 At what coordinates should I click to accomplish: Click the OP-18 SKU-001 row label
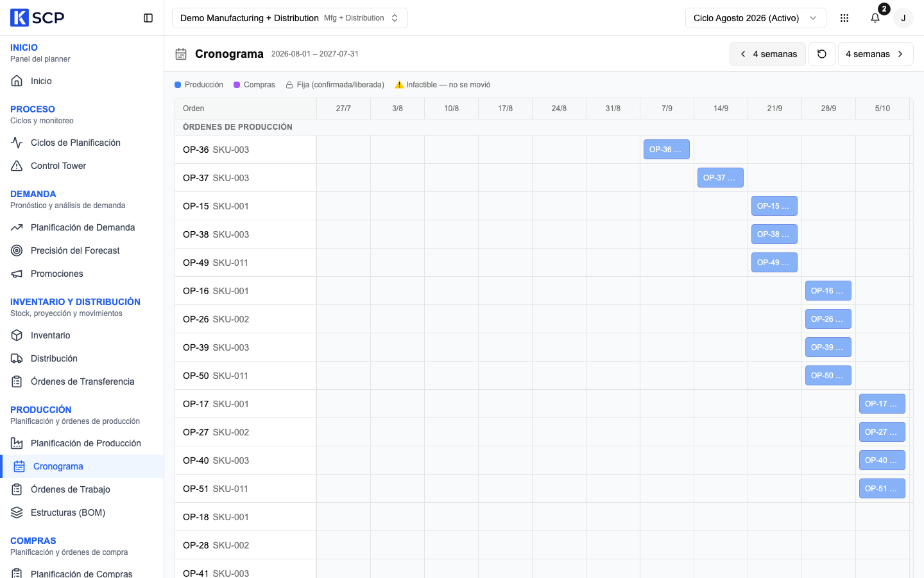pyautogui.click(x=216, y=517)
